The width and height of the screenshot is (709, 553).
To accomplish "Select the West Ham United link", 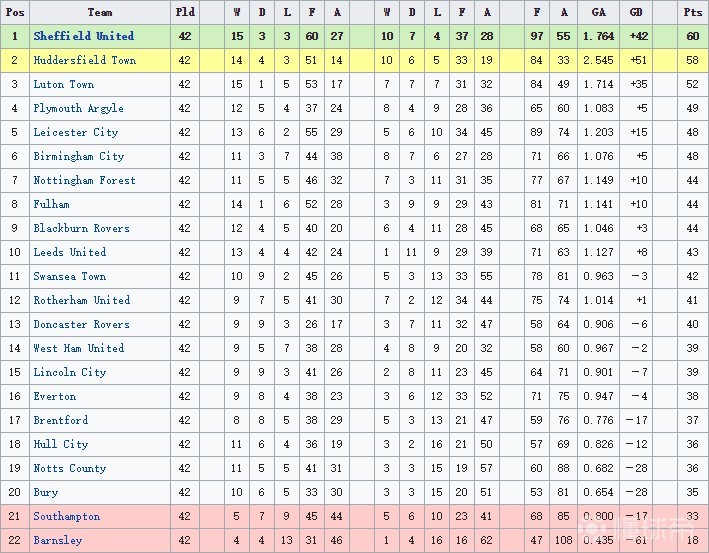I will [78, 348].
